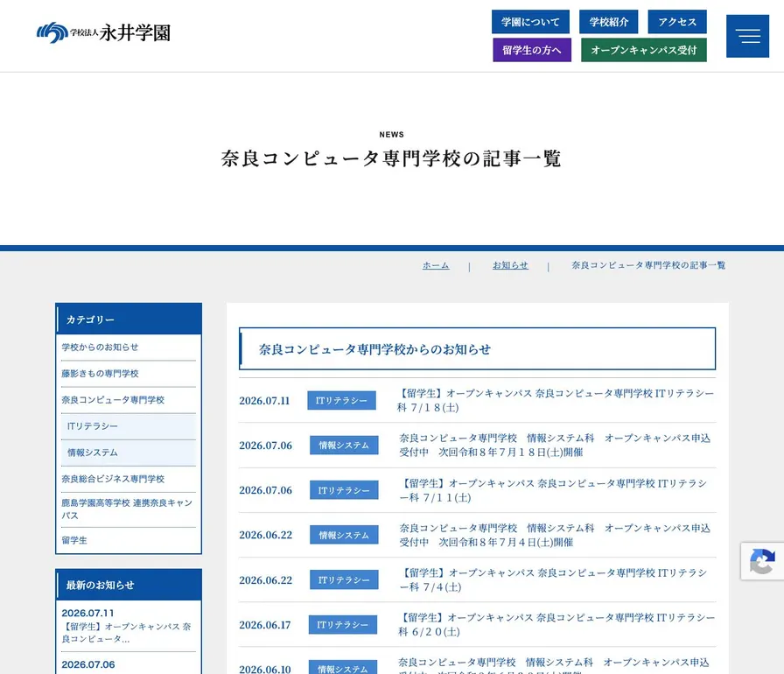Click 情報システム tag on 2026.06.22 row
Viewport: 784px width, 674px height.
coord(344,535)
